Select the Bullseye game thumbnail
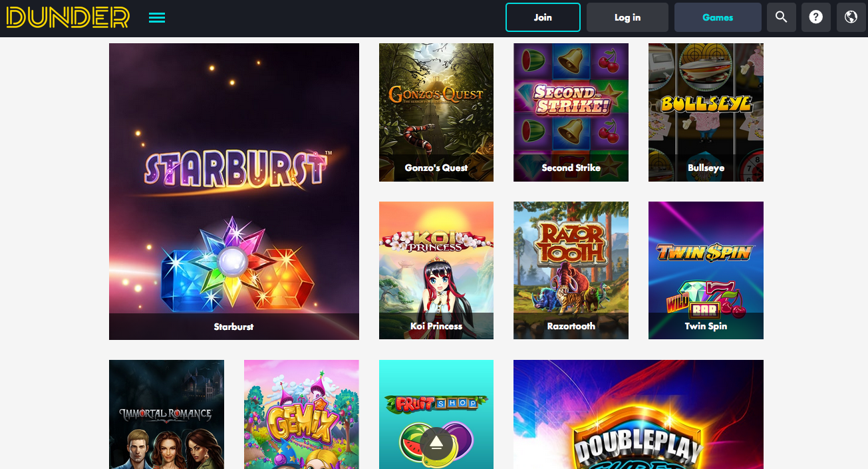Viewport: 868px width, 469px height. (x=706, y=112)
